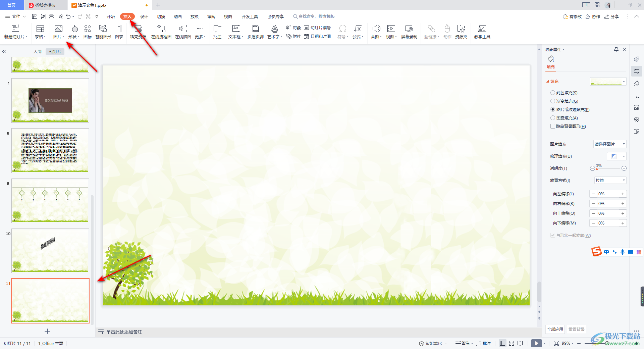
Task: Insert Audio (音频)
Action: click(x=376, y=32)
